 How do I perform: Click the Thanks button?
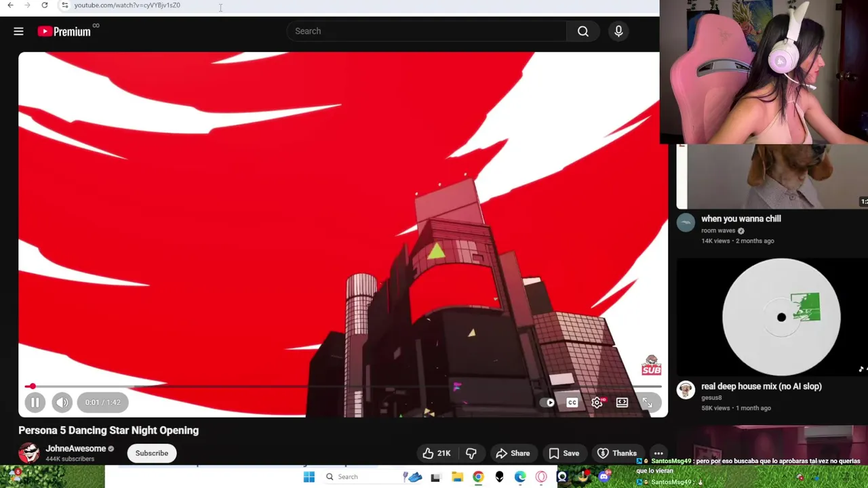tap(617, 453)
